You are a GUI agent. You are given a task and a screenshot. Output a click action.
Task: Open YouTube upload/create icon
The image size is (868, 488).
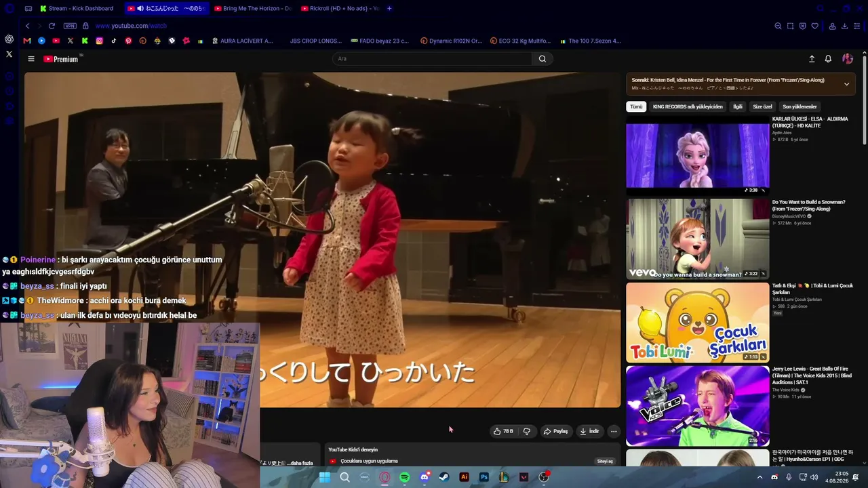(812, 59)
